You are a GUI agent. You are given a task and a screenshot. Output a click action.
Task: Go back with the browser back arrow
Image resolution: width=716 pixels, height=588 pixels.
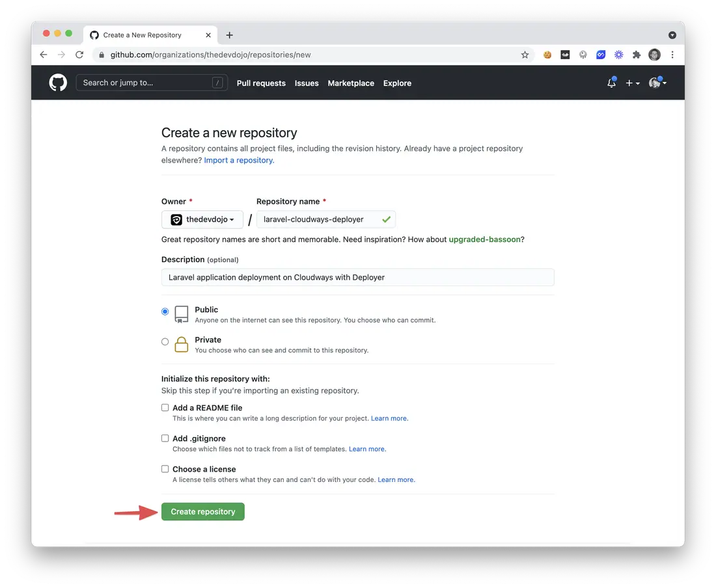tap(44, 55)
